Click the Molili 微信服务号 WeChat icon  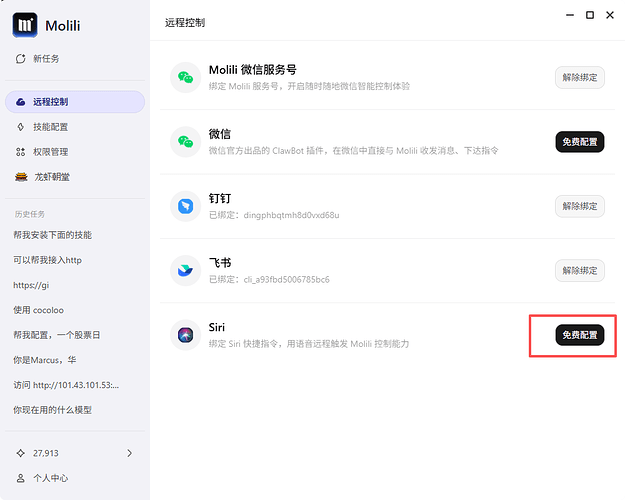(185, 77)
